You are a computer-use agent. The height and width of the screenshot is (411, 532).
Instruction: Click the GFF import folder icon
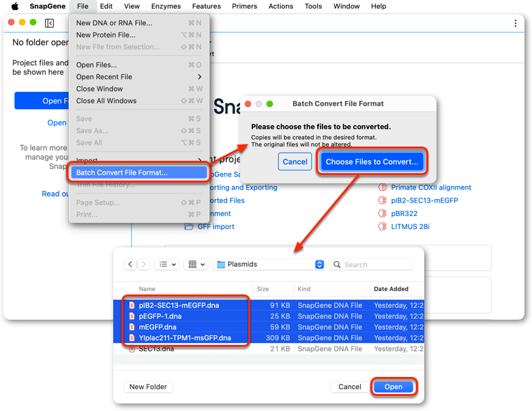click(189, 226)
